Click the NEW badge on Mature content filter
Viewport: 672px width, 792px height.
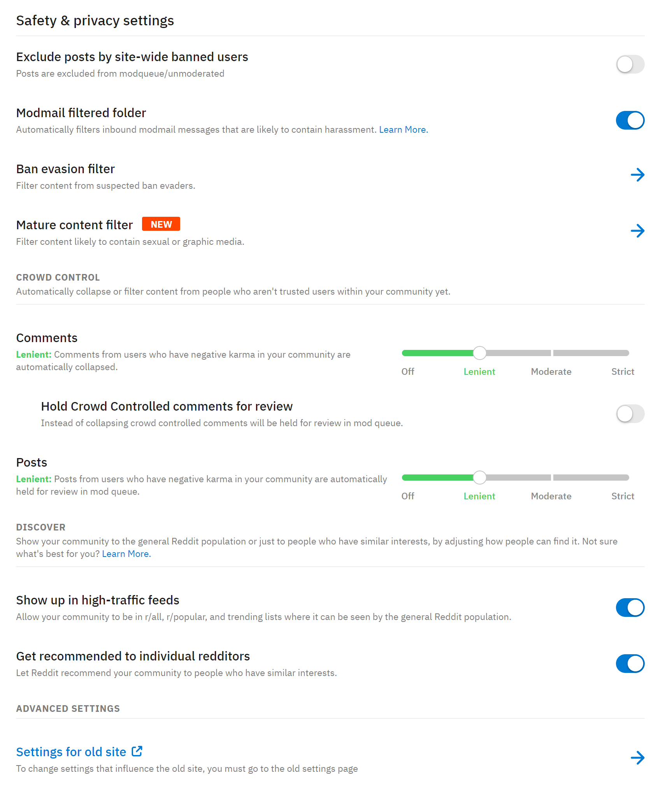click(x=161, y=224)
